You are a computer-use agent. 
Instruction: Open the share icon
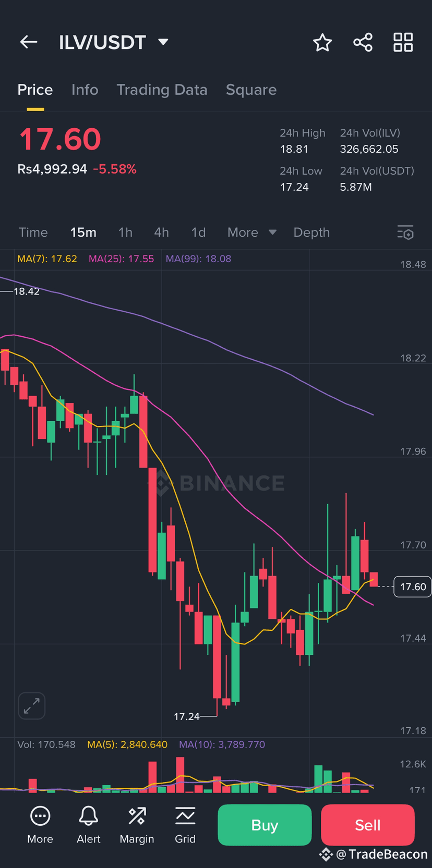tap(363, 42)
